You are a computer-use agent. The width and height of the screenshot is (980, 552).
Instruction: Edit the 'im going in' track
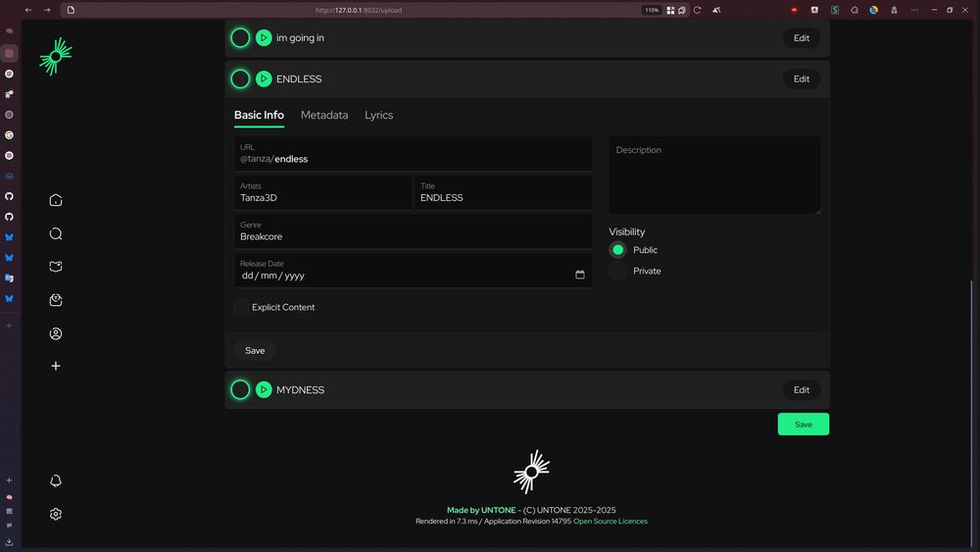pos(802,38)
